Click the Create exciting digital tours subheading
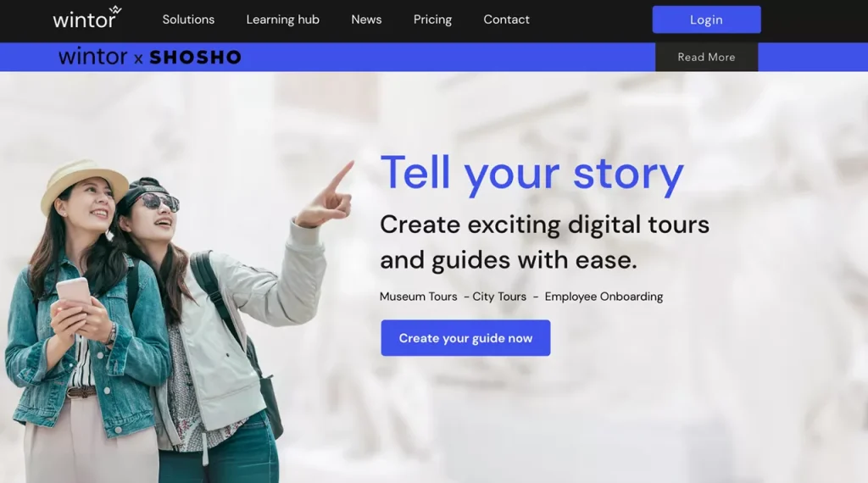This screenshot has height=483, width=868. point(545,242)
